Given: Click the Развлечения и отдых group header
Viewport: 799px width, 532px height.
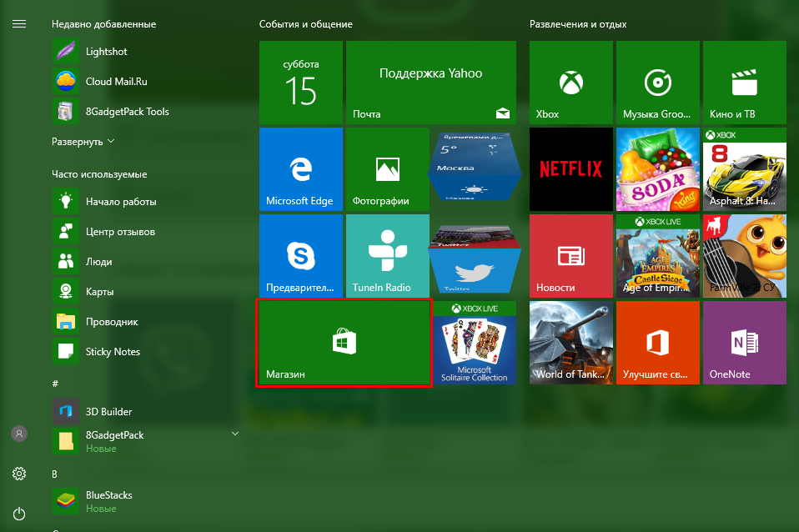Looking at the screenshot, I should 578,24.
